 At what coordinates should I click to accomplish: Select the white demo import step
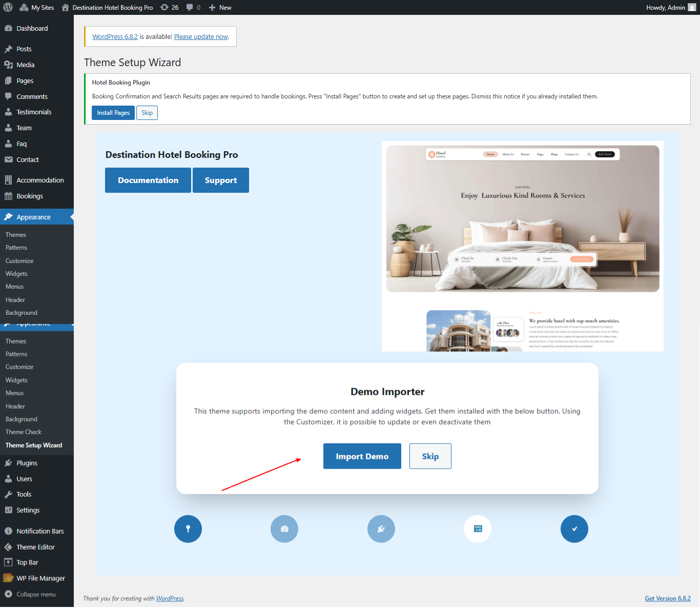478,529
